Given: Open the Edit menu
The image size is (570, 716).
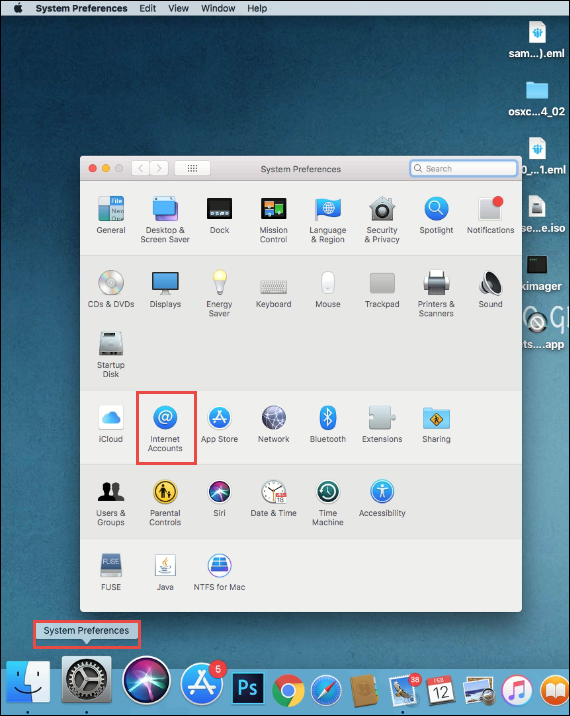Looking at the screenshot, I should pos(148,8).
